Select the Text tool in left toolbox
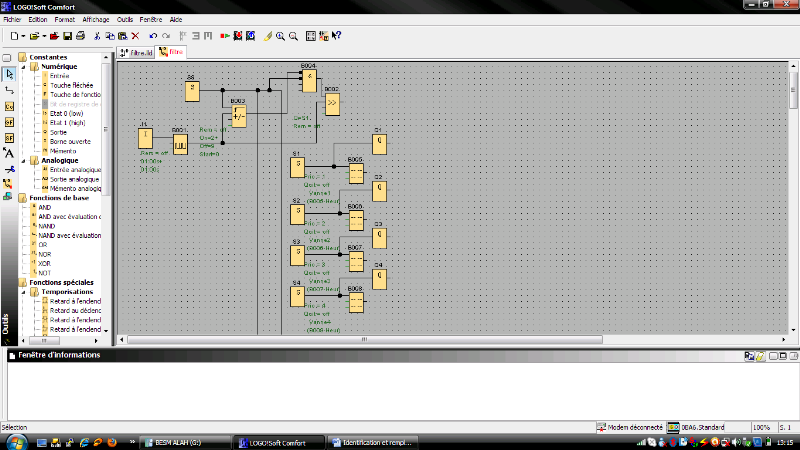This screenshot has width=800, height=450. pos(9,153)
